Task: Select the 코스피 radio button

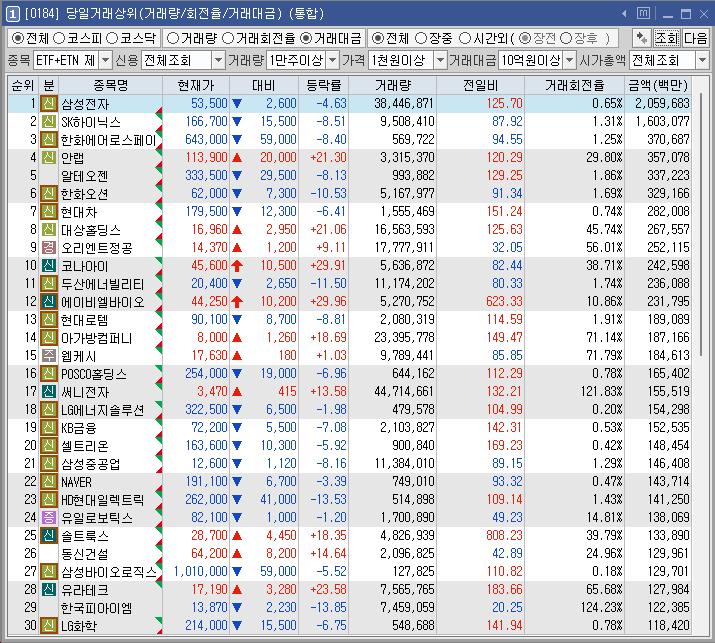Action: click(59, 38)
